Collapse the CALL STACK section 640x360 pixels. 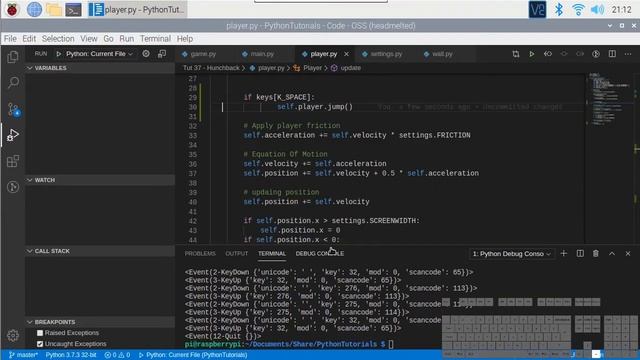[x=100, y=251]
